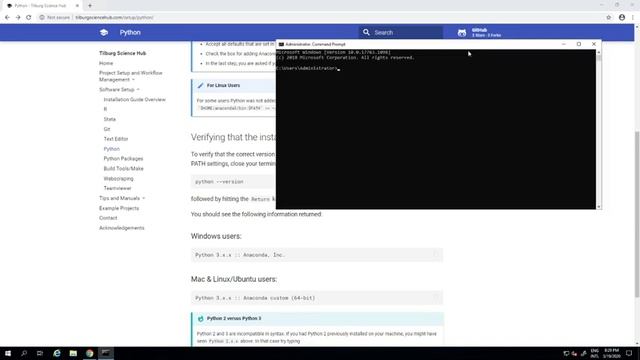Click the ENG language indicator in tray
Image resolution: width=640 pixels, height=360 pixels.
(x=595, y=353)
